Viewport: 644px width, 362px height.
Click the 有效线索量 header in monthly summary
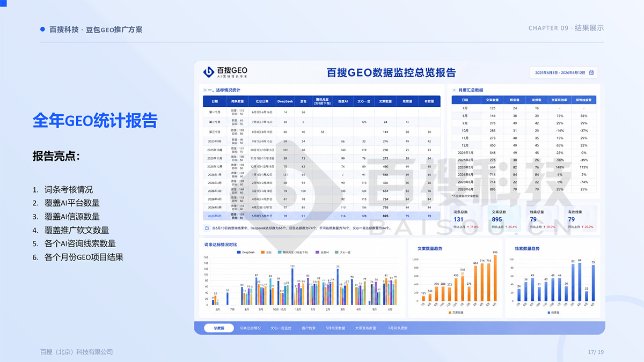click(x=583, y=100)
